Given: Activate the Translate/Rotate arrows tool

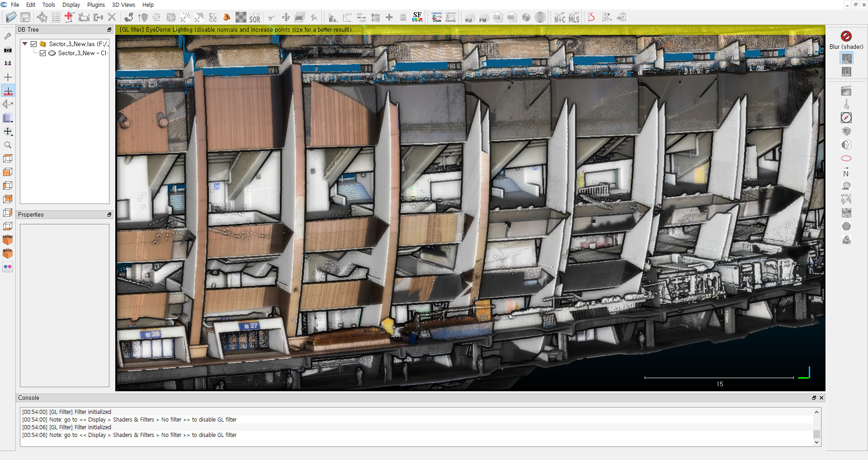Looking at the screenshot, I should tap(286, 17).
